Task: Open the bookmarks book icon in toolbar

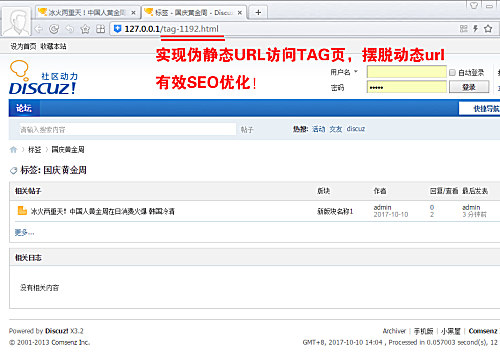Action: (x=101, y=29)
